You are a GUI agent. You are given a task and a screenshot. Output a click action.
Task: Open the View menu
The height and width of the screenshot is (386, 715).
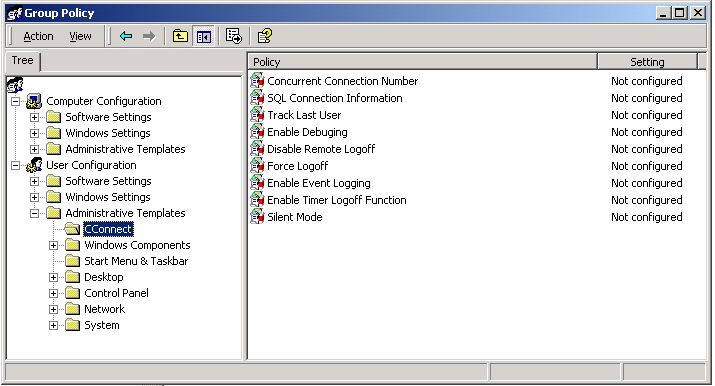80,36
